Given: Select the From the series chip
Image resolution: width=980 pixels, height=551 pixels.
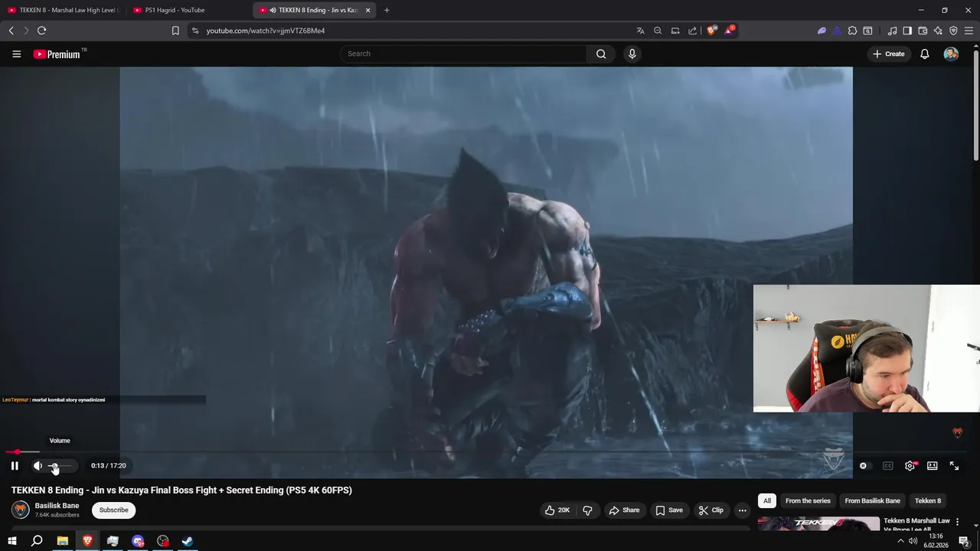Looking at the screenshot, I should click(808, 500).
